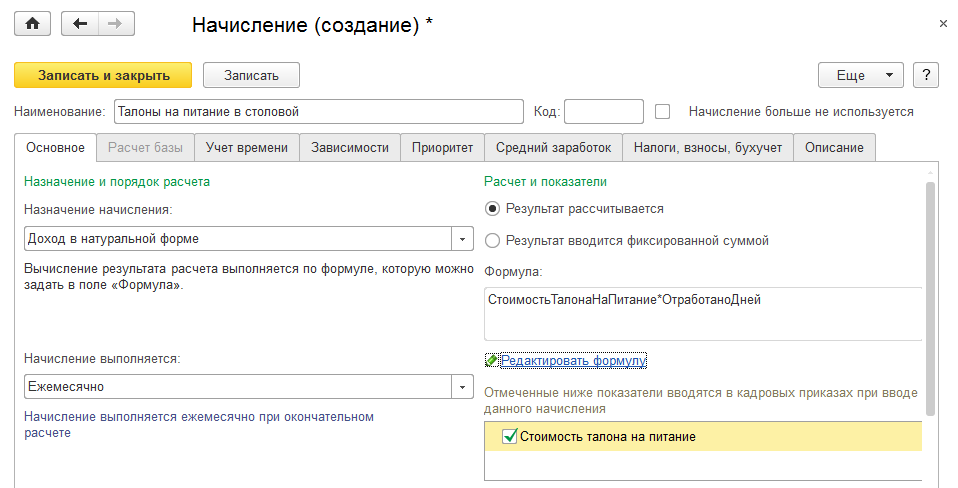Select Результат вводится фиксированной суммой option

(x=492, y=240)
